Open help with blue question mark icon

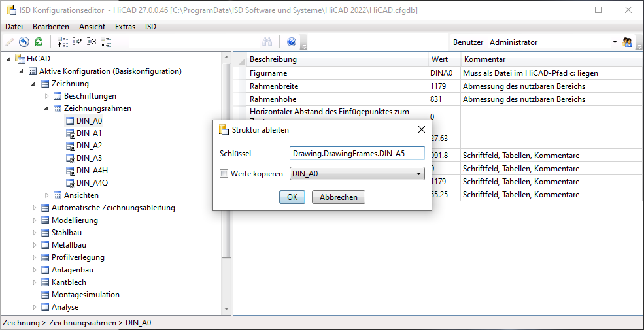(x=292, y=42)
